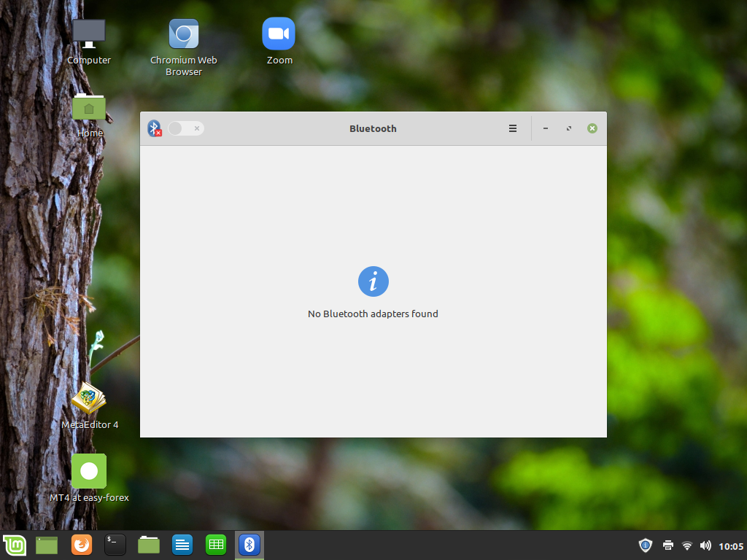747x560 pixels.
Task: Open the Wi-Fi network tray menu
Action: pyautogui.click(x=686, y=545)
